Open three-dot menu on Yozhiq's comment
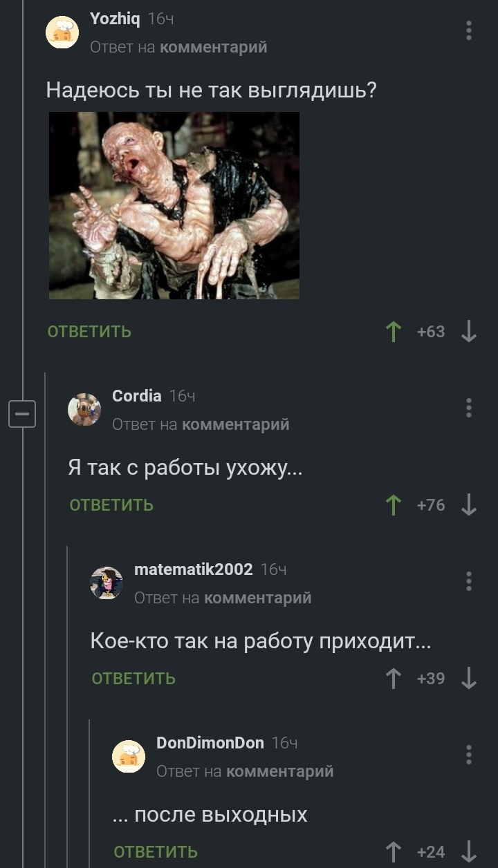 [469, 31]
